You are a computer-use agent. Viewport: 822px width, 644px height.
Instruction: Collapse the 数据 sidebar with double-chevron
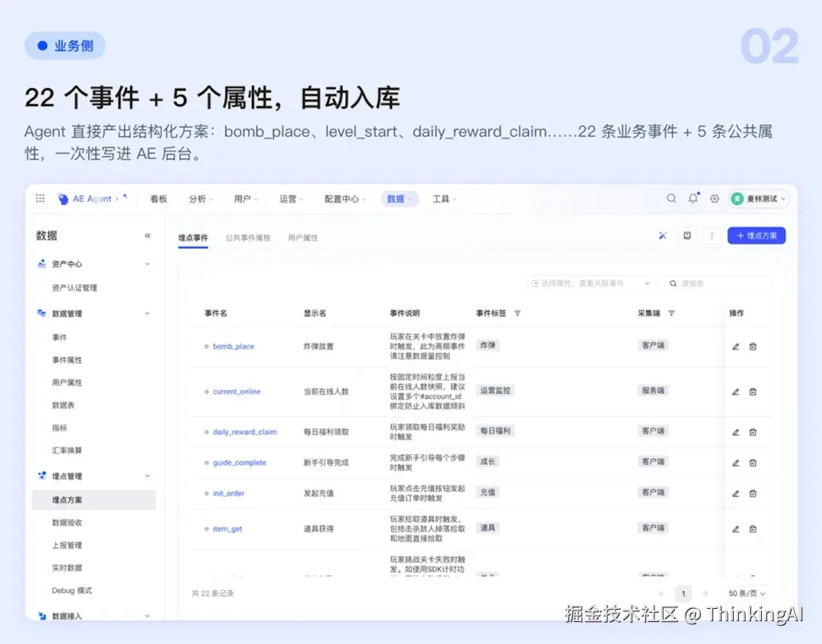148,235
